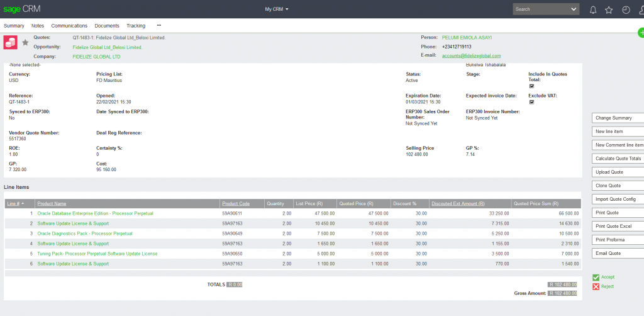Click the green Accept checkmark icon
Image resolution: width=644 pixels, height=316 pixels.
tap(596, 277)
